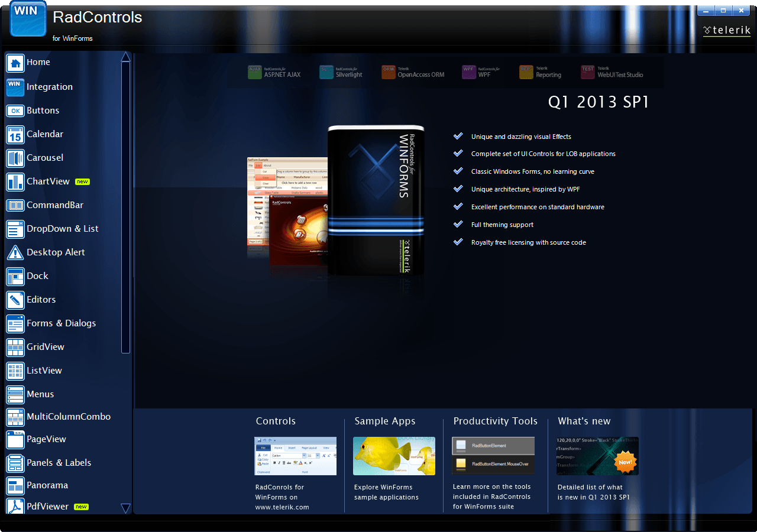Click the ASP.NET AJAX product icon
Viewport: 757px width, 532px height.
[x=254, y=72]
